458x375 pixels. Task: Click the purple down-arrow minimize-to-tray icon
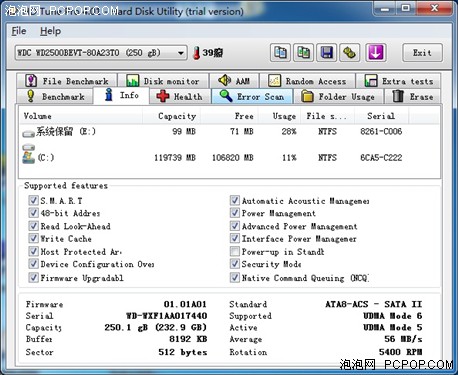pyautogui.click(x=376, y=53)
